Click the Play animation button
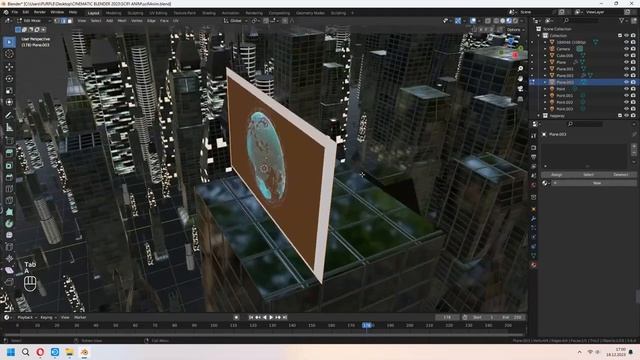 coord(271,317)
